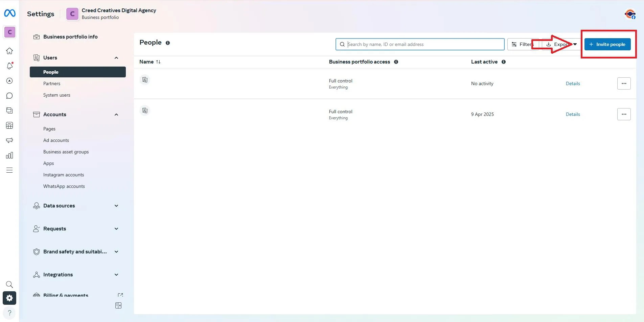Open the Home icon in left rail
644x322 pixels.
coord(9,51)
